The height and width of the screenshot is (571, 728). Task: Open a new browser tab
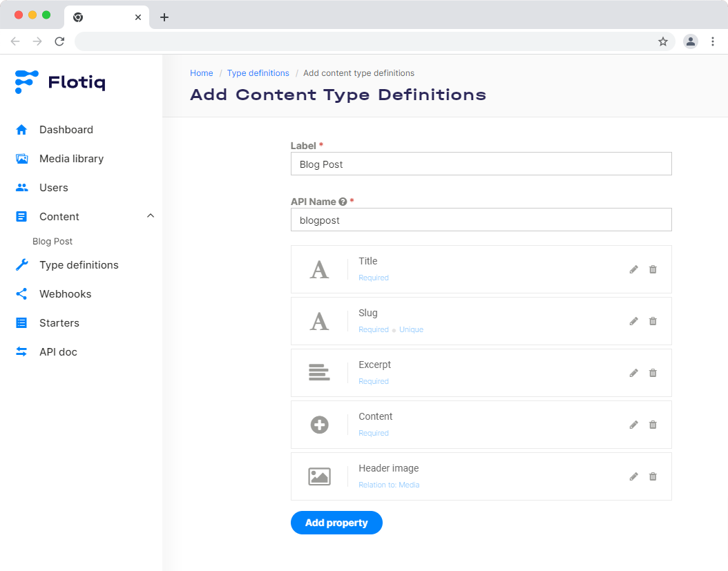164,17
